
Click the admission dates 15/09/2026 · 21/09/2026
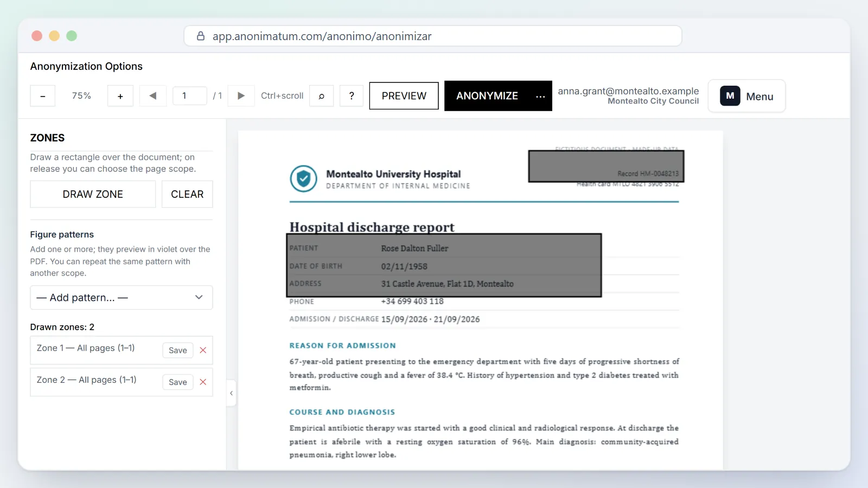pyautogui.click(x=431, y=319)
